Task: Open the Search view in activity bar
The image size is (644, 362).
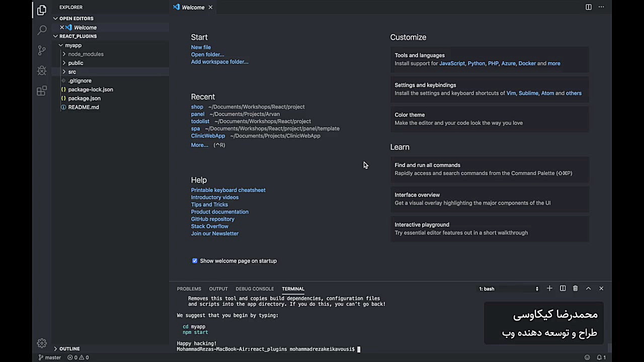Action: [x=42, y=30]
